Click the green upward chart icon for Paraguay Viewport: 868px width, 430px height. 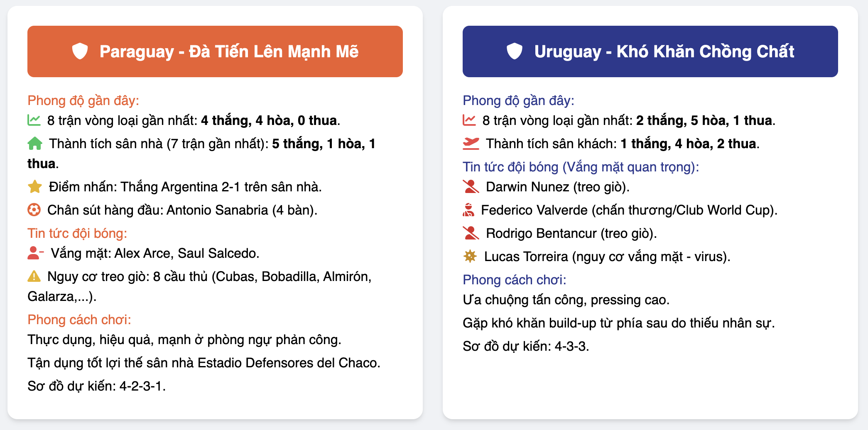coord(34,120)
